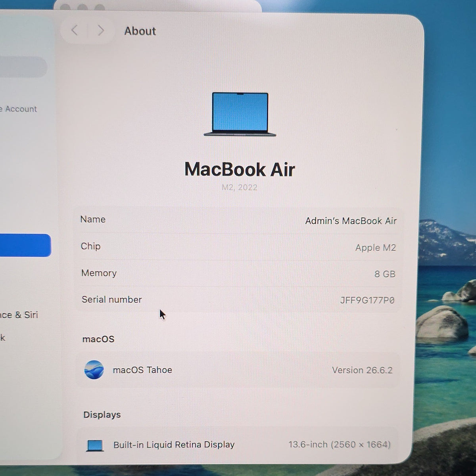Click the serial number JFF9G177P0
Viewport: 476px width, 476px height.
click(x=367, y=300)
